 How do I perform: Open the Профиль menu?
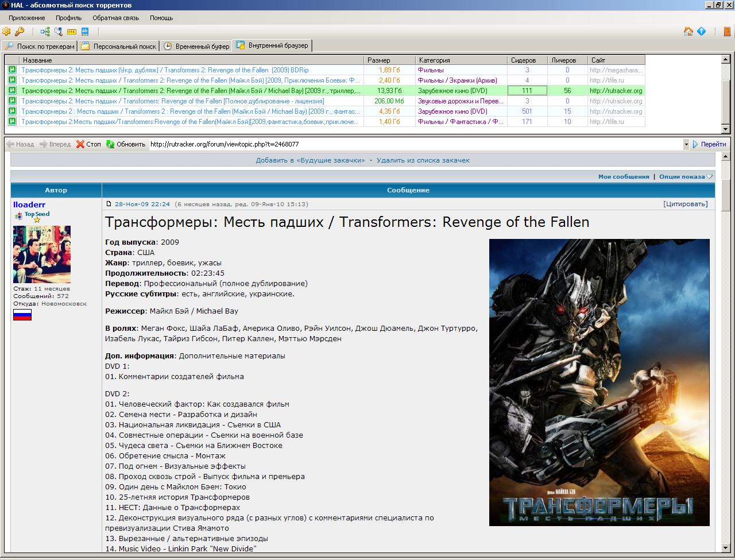(69, 18)
